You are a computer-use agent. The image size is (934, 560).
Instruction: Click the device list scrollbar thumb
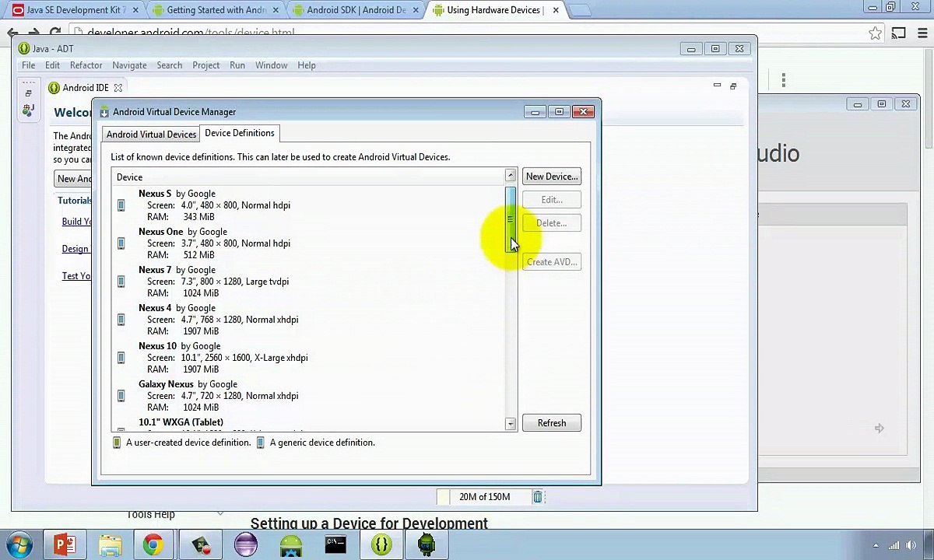coord(510,219)
